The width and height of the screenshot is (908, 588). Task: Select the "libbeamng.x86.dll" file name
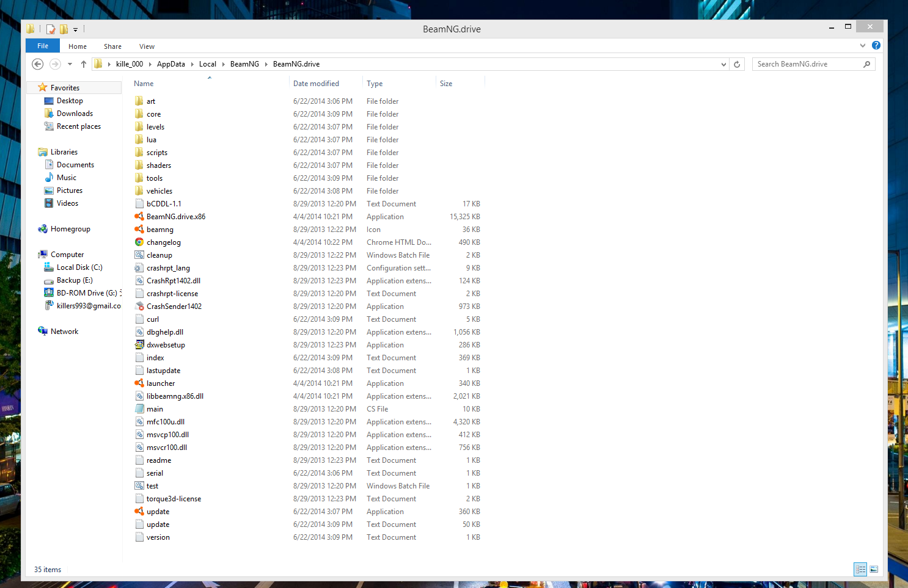[x=175, y=396]
